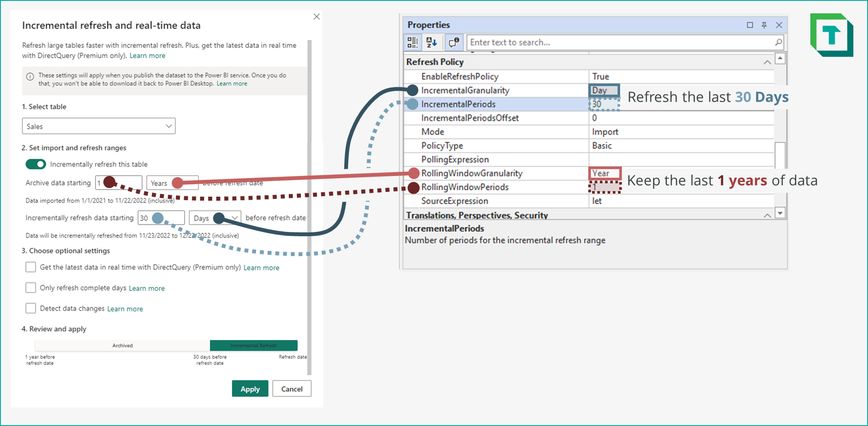Image resolution: width=868 pixels, height=426 pixels.
Task: Enable 'Detect data changes'
Action: [x=30, y=308]
